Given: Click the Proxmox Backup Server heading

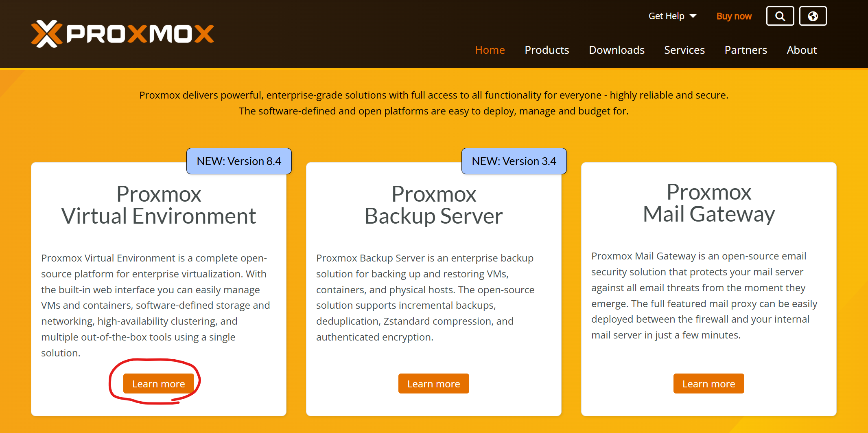Looking at the screenshot, I should (x=434, y=205).
